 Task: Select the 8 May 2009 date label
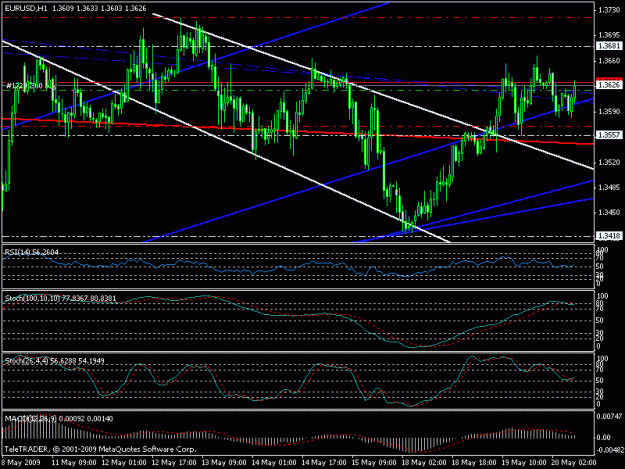[x=21, y=463]
